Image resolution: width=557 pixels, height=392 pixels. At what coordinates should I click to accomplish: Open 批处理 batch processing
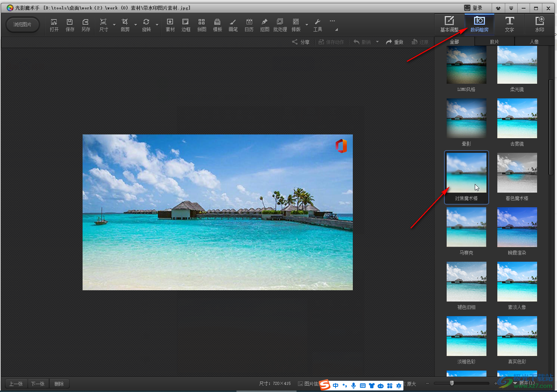pyautogui.click(x=280, y=25)
